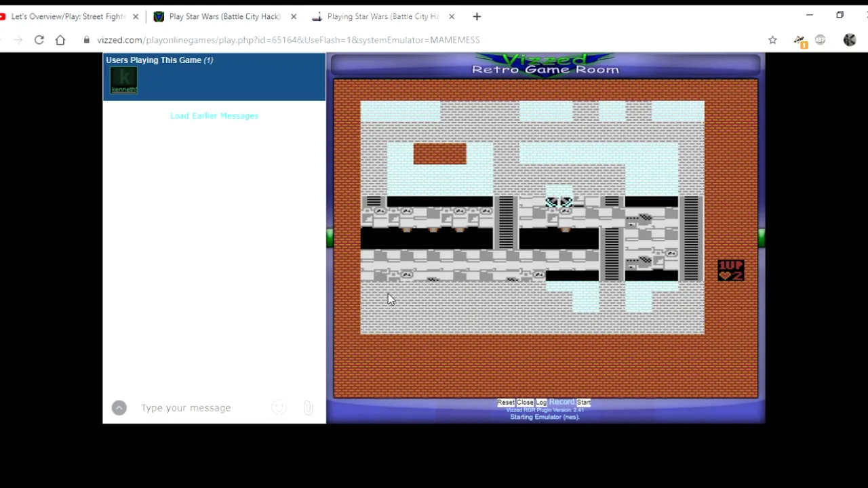Close the emulator

[x=526, y=403]
